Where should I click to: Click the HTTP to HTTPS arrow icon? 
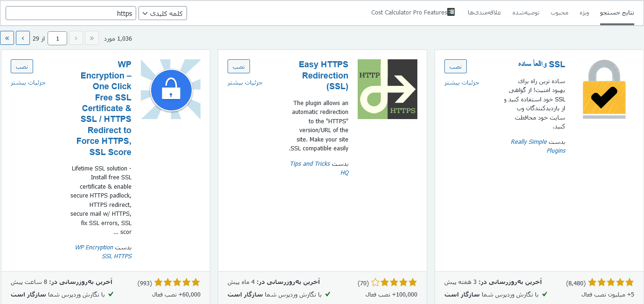[388, 89]
